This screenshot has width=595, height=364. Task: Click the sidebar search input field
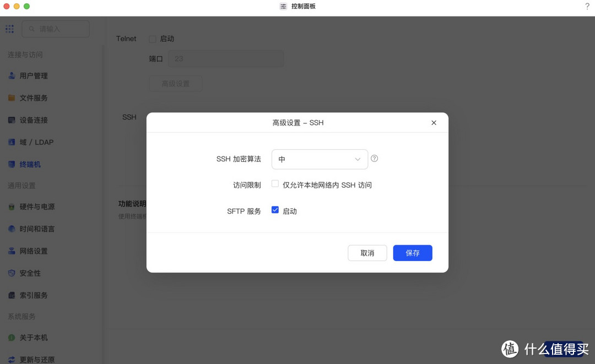[x=56, y=29]
